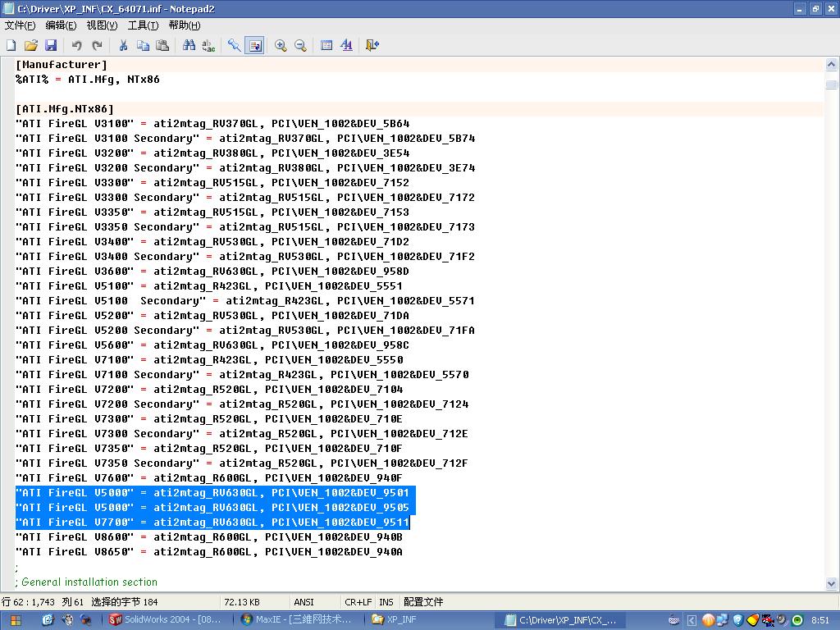Click the vertical scrollbar thumb
Viewport: 840px width, 630px height.
(832, 84)
